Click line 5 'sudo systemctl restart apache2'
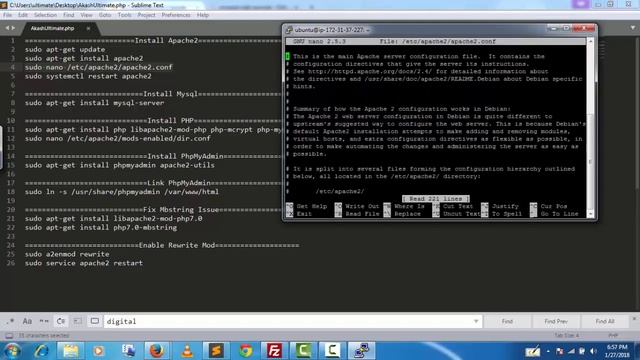 pos(88,76)
